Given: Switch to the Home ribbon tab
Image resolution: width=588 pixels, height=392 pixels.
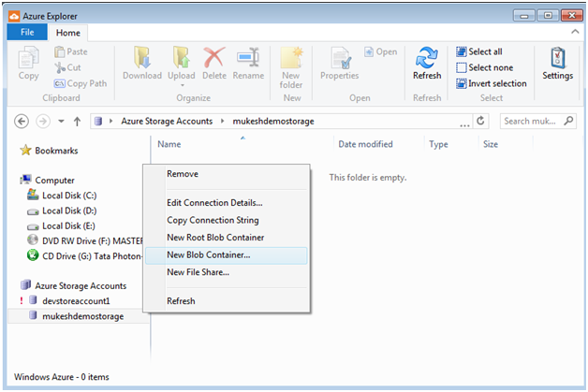Looking at the screenshot, I should coord(67,33).
